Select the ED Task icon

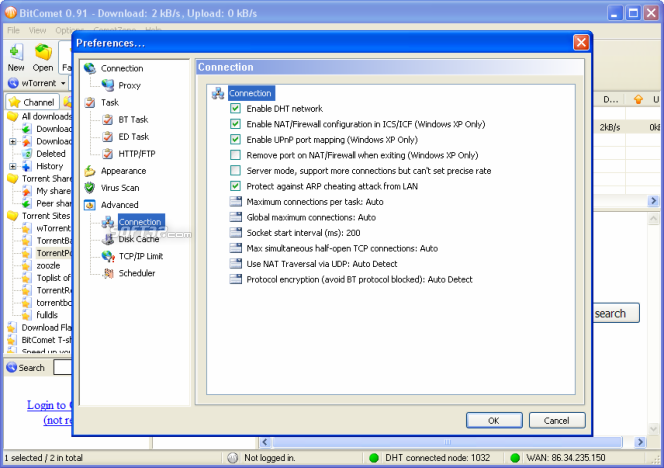[x=108, y=136]
